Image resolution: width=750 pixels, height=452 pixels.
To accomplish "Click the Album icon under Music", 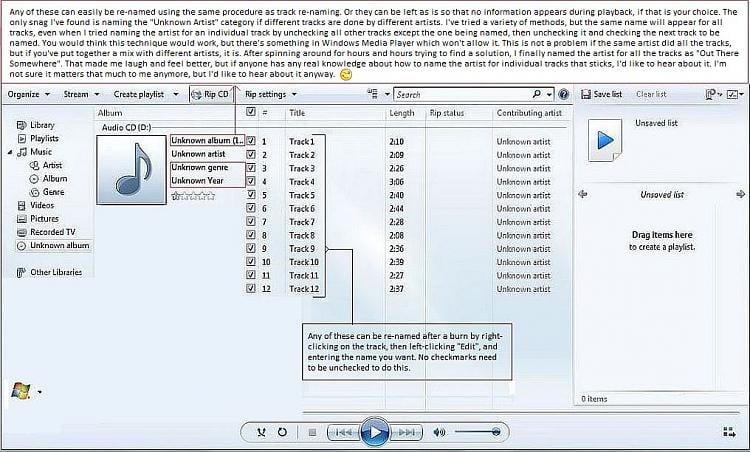I will point(34,179).
